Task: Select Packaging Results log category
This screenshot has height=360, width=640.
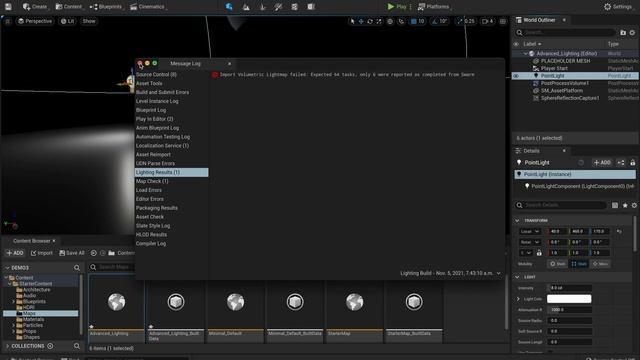Action: pos(171,208)
